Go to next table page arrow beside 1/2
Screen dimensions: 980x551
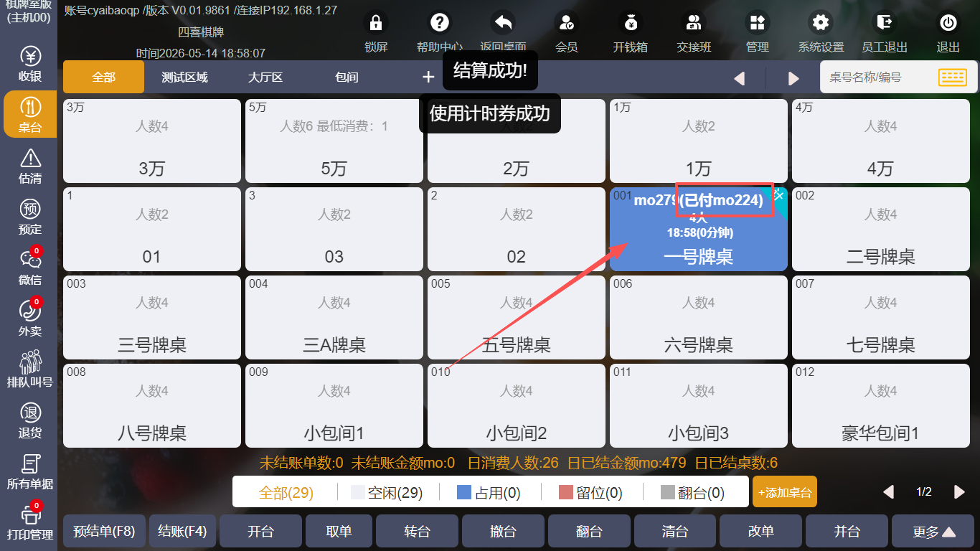(959, 491)
